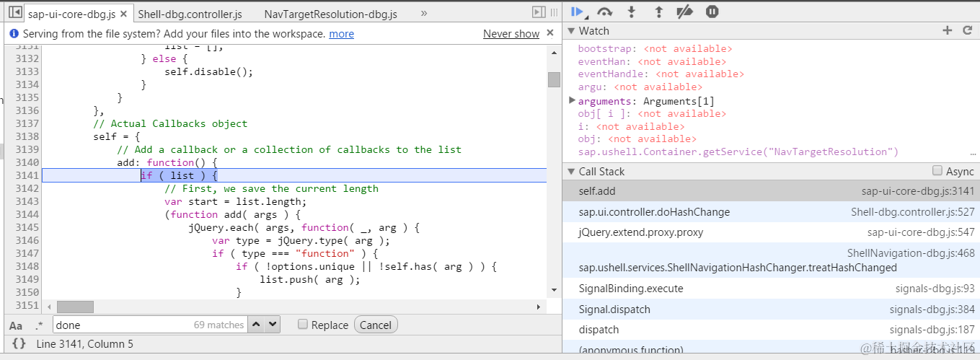This screenshot has width=980, height=360.
Task: Click line number 3147 gutter
Action: 27,253
